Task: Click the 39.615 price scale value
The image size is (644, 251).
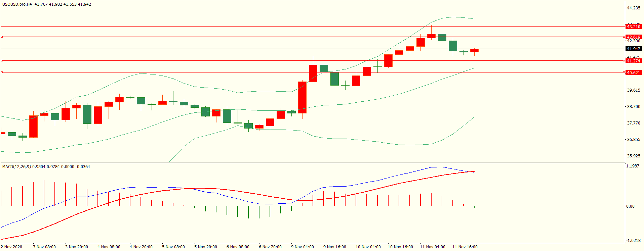Action: (x=634, y=90)
